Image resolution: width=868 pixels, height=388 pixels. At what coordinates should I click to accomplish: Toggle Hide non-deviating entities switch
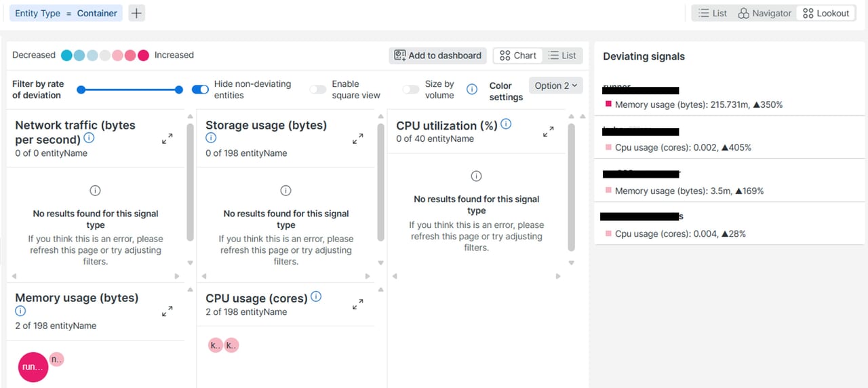coord(200,90)
